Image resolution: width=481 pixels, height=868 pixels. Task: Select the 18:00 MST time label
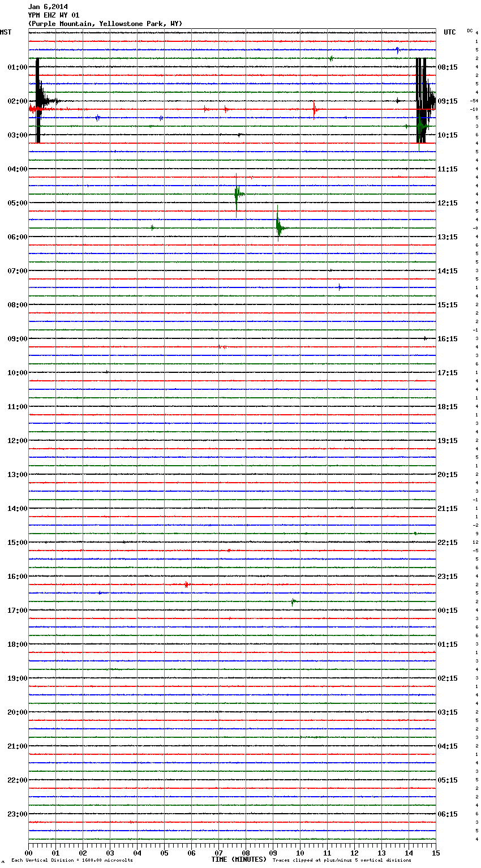[18, 644]
